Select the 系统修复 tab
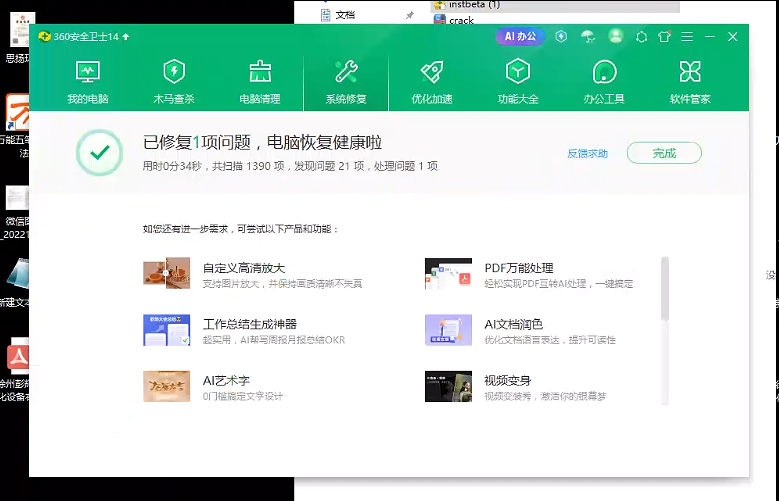Image resolution: width=779 pixels, height=501 pixels. point(346,82)
